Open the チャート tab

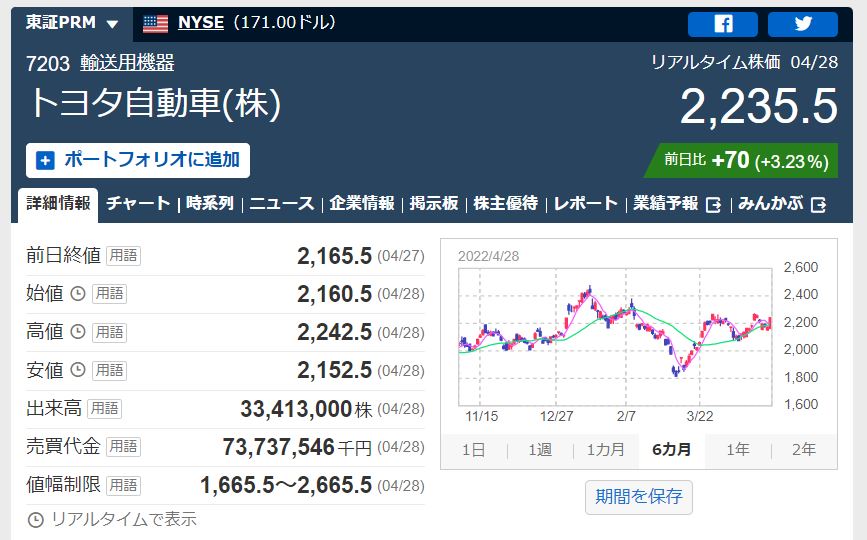click(138, 203)
